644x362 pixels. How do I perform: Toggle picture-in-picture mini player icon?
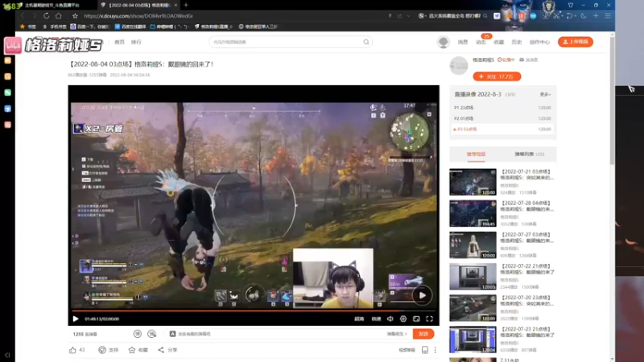[416, 319]
